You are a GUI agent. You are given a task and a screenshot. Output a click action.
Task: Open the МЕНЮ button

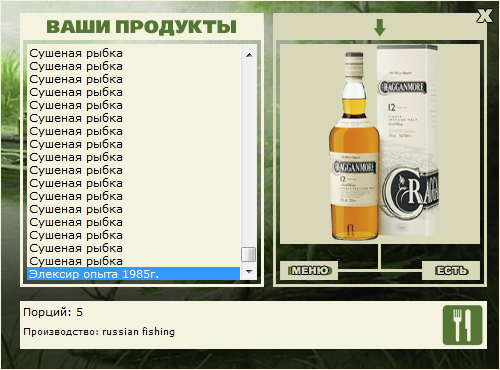[x=309, y=270]
